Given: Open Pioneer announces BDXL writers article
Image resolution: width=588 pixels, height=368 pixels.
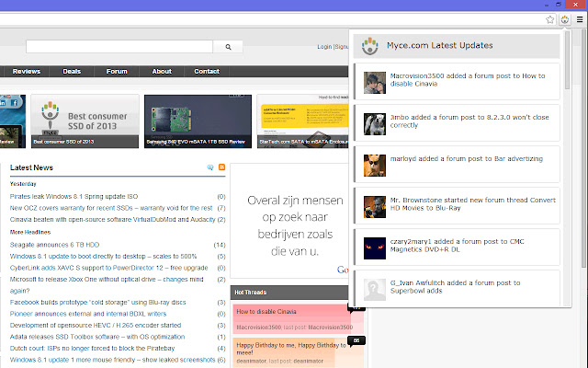Looking at the screenshot, I should 88,314.
